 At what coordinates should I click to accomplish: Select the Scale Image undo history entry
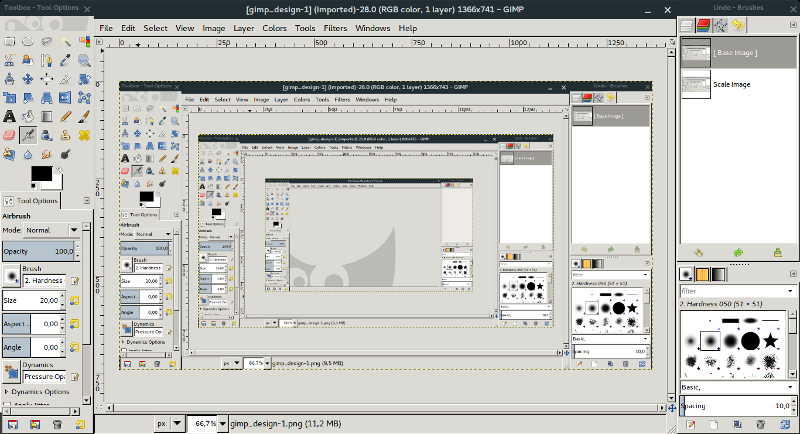tap(738, 84)
